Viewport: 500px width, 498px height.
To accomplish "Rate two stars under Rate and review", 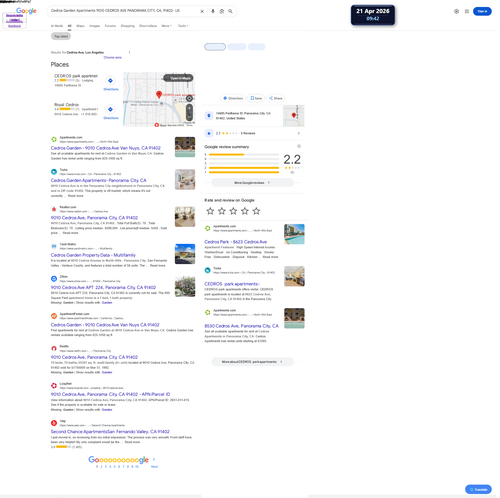I will point(222,211).
